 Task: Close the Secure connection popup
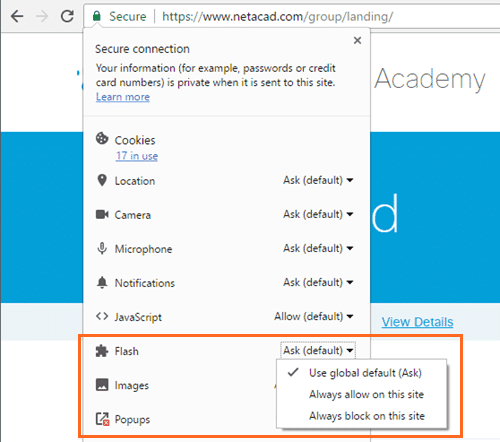tap(357, 40)
